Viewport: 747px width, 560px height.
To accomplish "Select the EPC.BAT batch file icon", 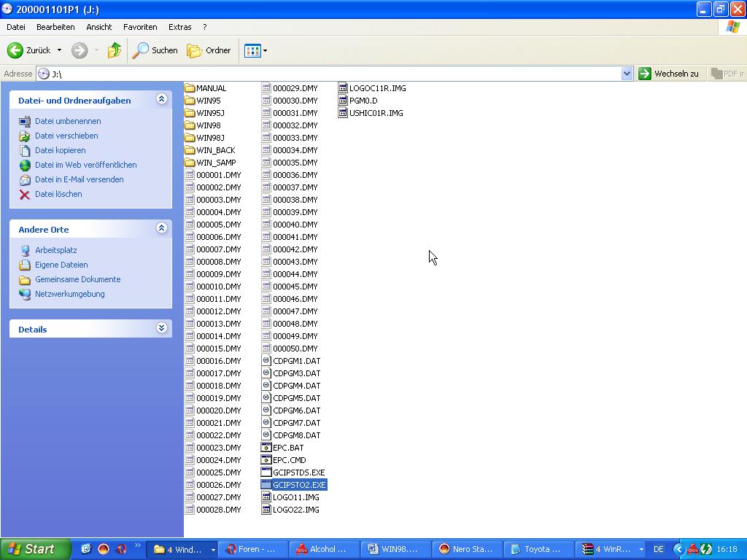I will pyautogui.click(x=266, y=447).
